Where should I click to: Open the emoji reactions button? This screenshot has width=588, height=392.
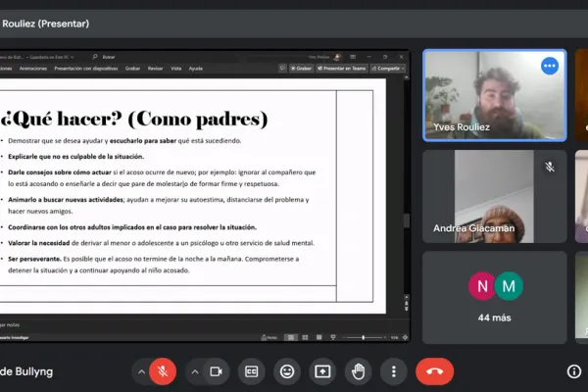tap(287, 371)
